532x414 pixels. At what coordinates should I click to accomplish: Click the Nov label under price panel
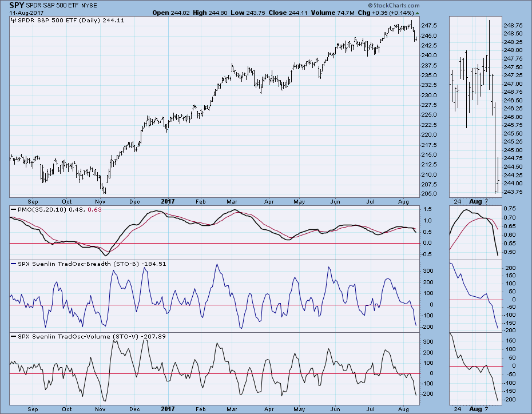click(x=100, y=202)
